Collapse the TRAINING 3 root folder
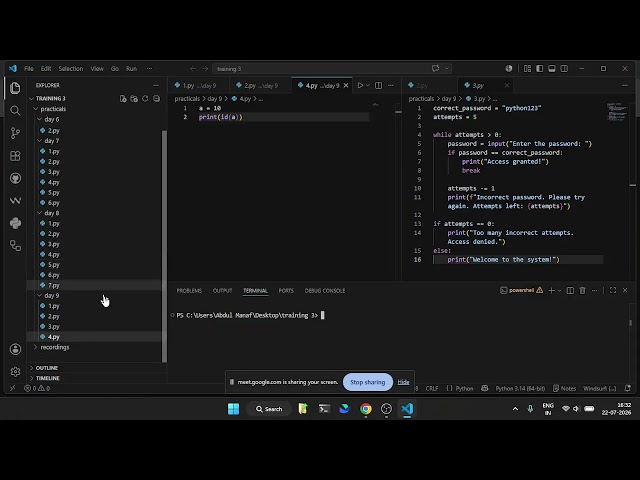 click(x=31, y=98)
